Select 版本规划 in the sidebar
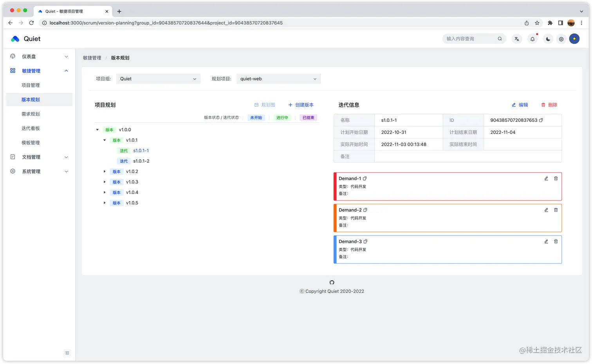592x364 pixels. click(39, 100)
